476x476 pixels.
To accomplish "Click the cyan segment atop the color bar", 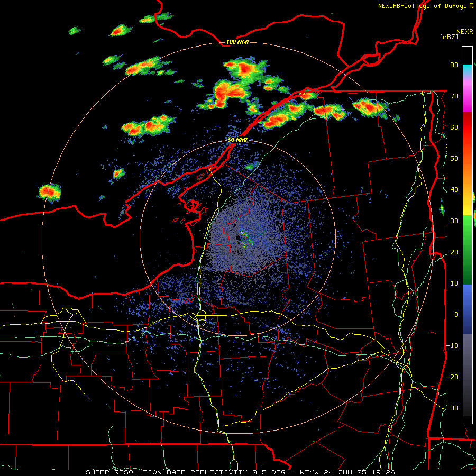I will (467, 69).
